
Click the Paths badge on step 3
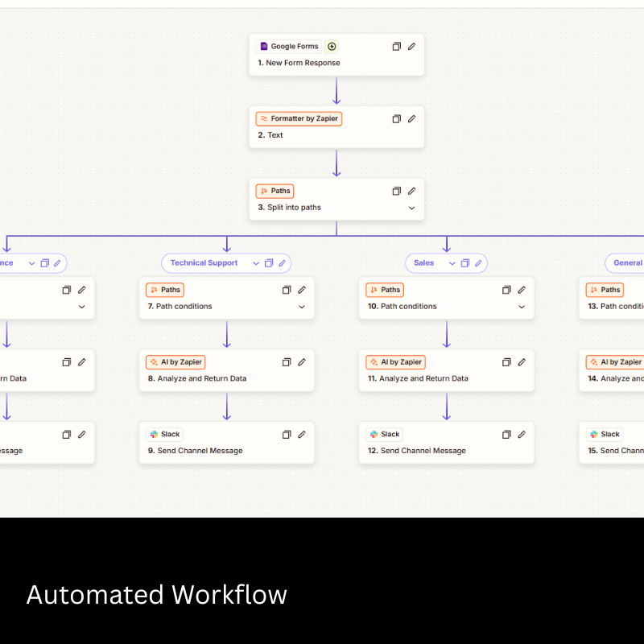275,191
